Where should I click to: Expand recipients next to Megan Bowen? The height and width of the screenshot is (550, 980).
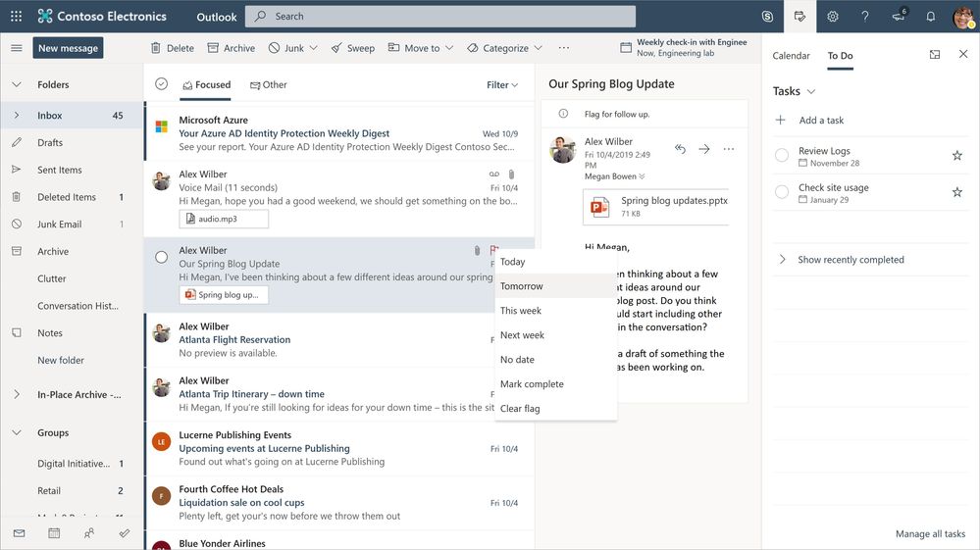pyautogui.click(x=642, y=176)
